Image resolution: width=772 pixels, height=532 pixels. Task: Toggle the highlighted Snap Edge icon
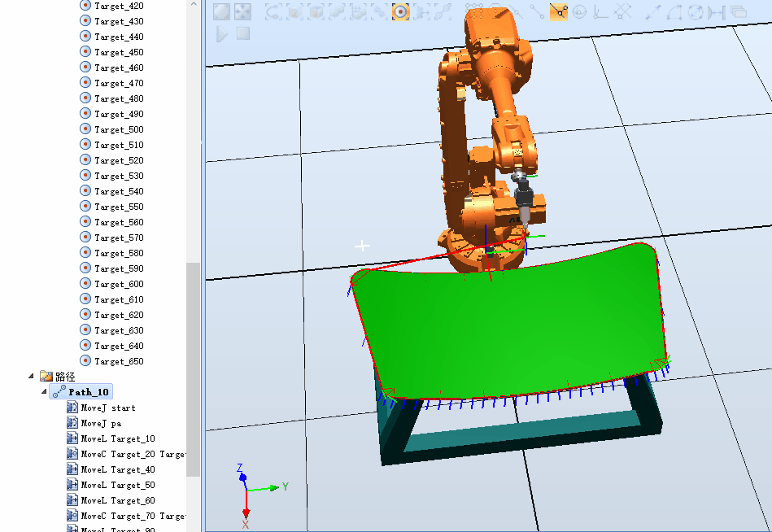pyautogui.click(x=558, y=12)
